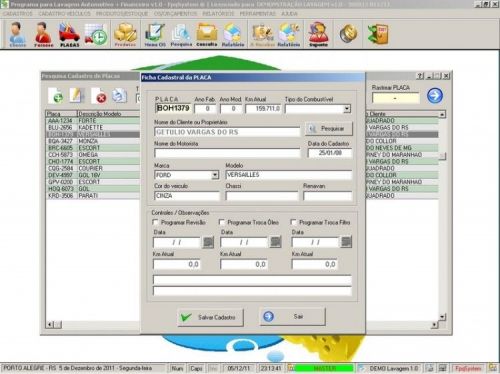The width and height of the screenshot is (500, 374).
Task: Click the exit door toolbar icon
Action: click(378, 34)
